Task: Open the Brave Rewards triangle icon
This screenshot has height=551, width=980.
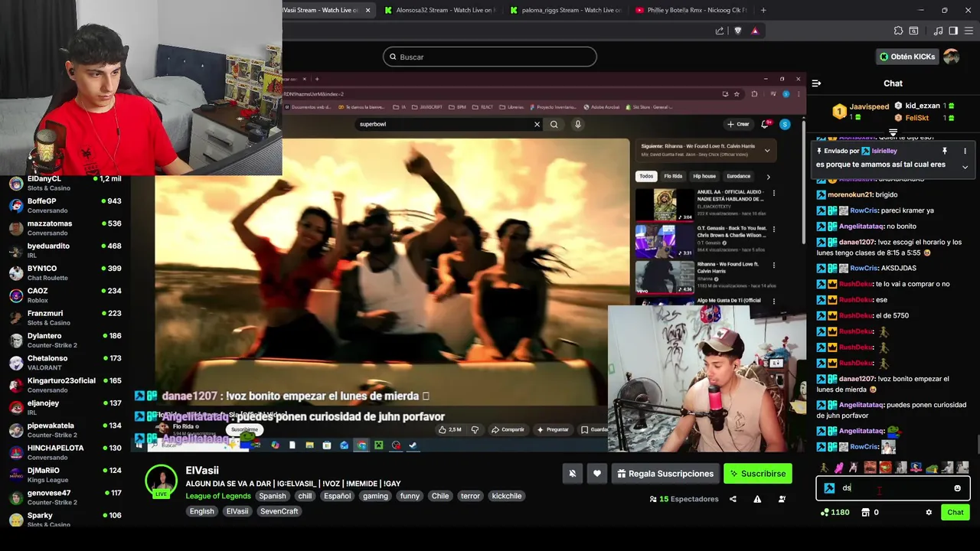Action: click(x=755, y=31)
